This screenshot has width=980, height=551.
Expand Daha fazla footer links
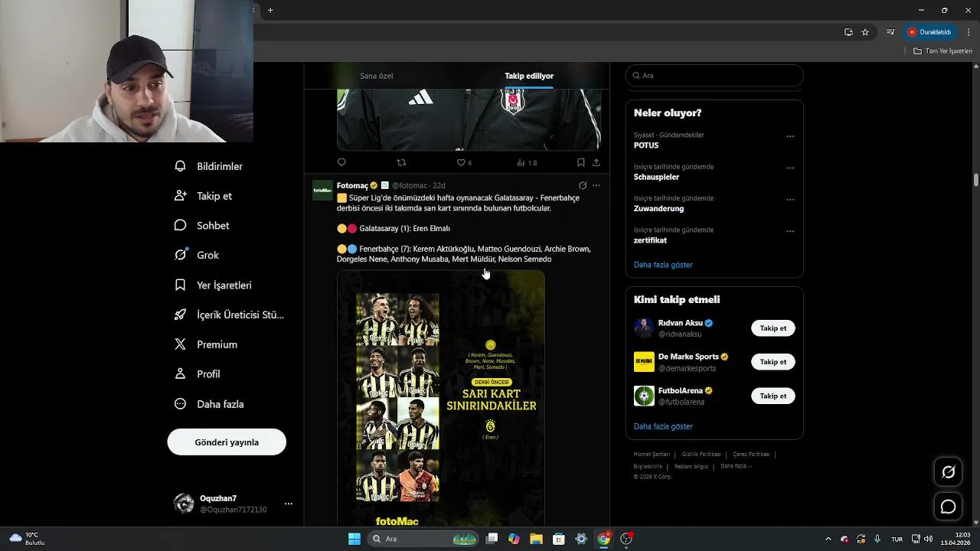coord(736,466)
